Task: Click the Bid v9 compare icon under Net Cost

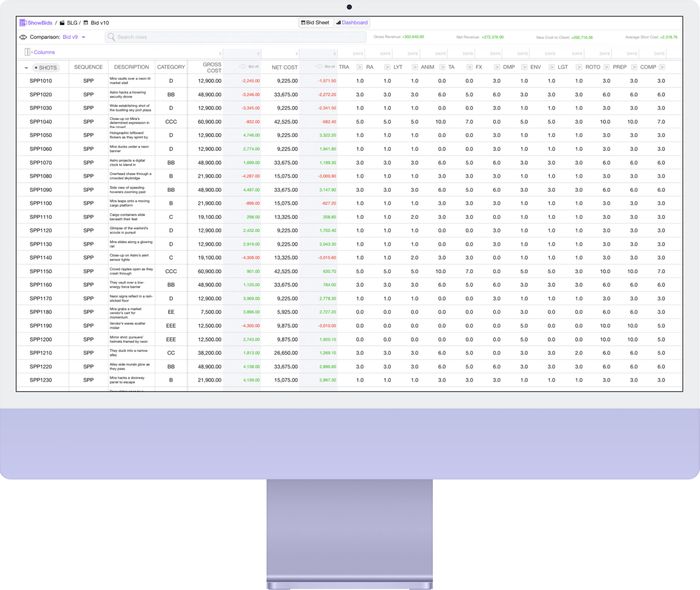Action: click(x=319, y=66)
